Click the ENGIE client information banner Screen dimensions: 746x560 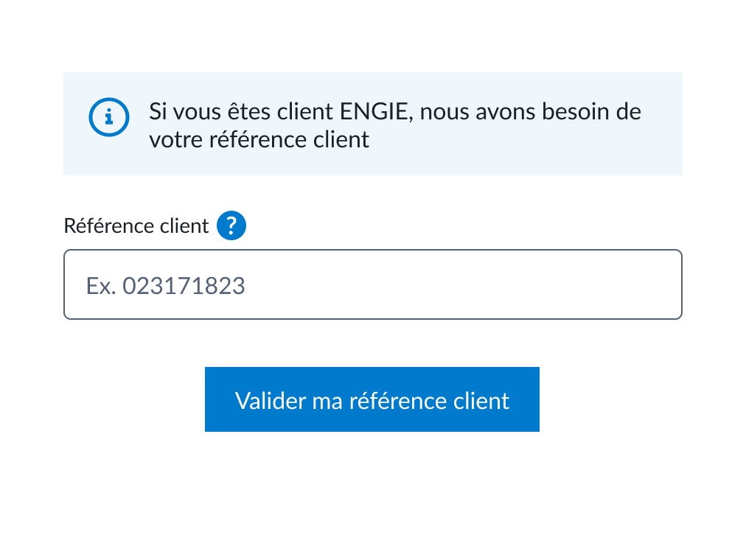[x=372, y=124]
